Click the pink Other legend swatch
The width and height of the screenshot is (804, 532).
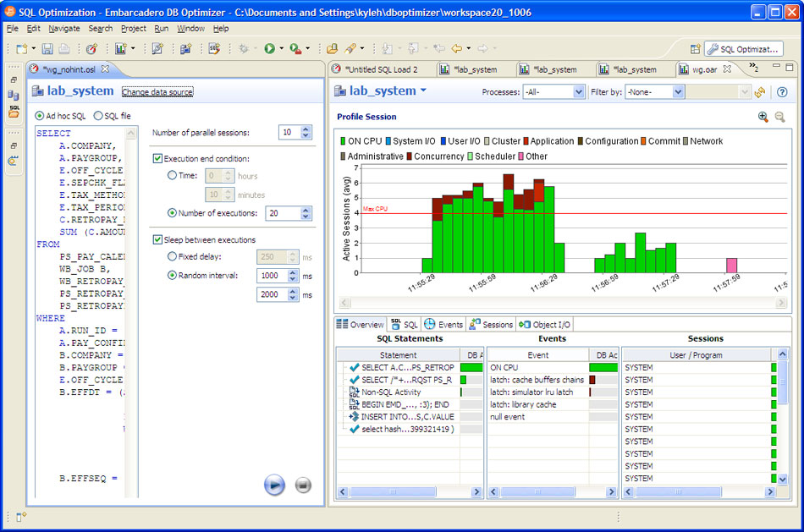[x=521, y=156]
